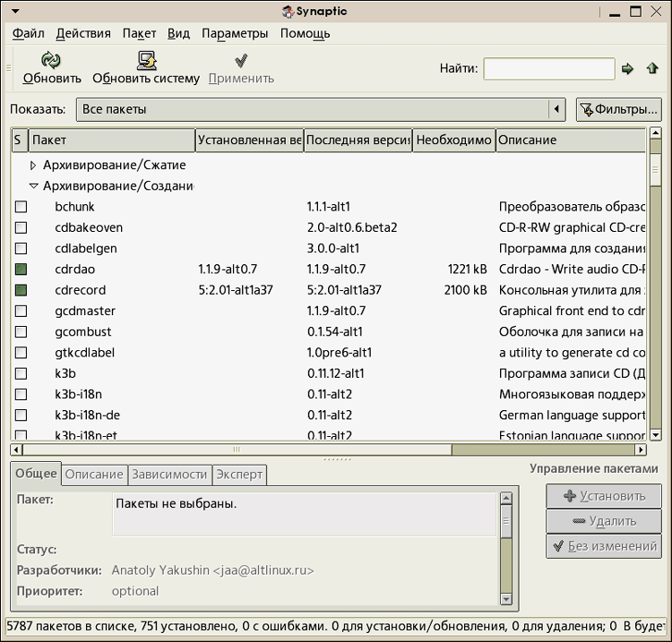Toggle the cdbakeoven package checkbox
This screenshot has height=642, width=672.
point(21,227)
